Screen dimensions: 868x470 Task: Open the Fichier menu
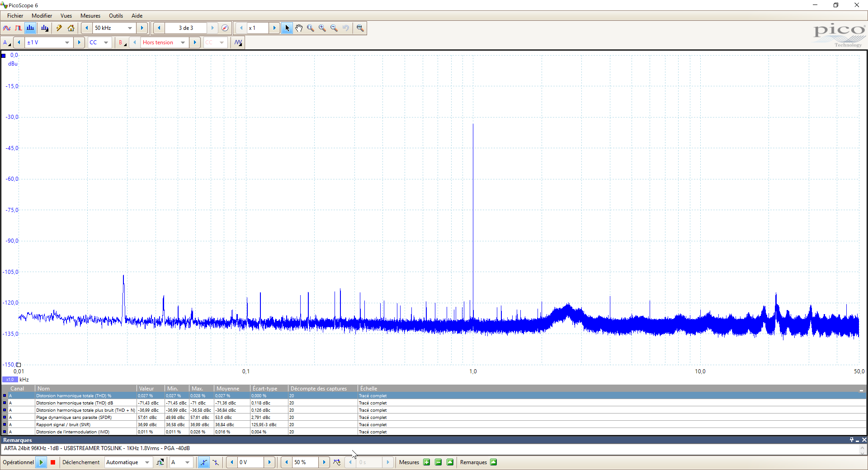[15, 16]
